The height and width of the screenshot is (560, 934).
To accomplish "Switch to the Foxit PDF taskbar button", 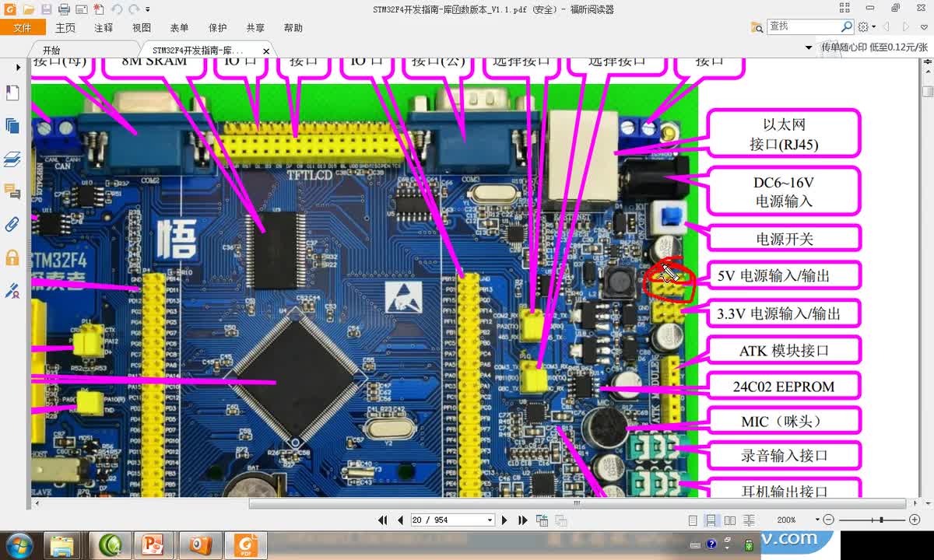I will click(245, 544).
